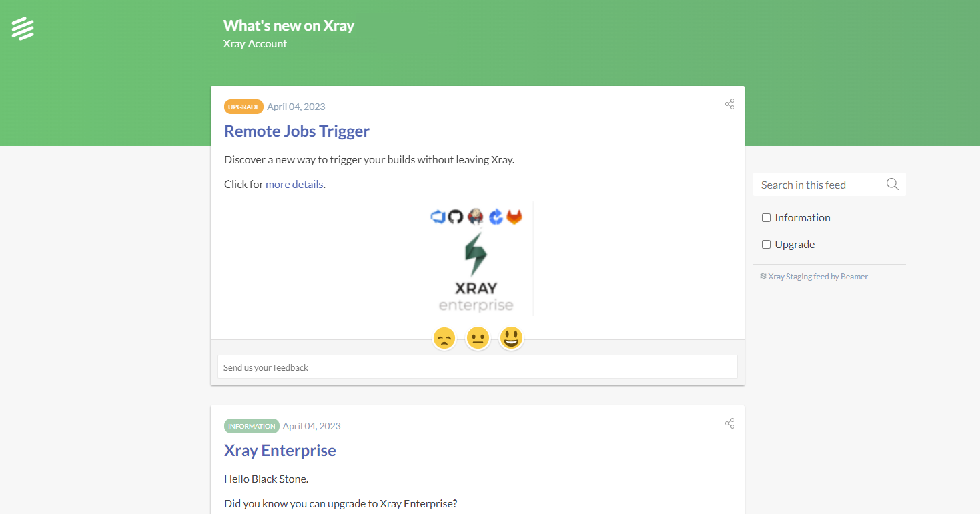Click the green INFORMATION category badge

(252, 426)
